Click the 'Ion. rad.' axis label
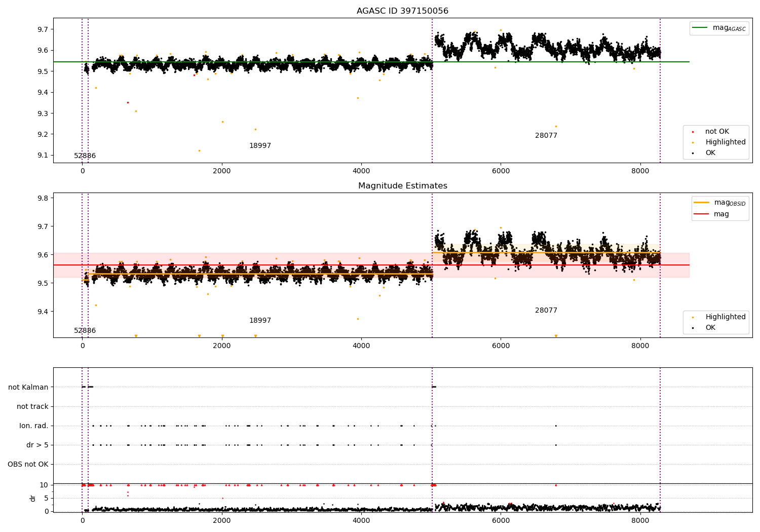Image resolution: width=760 pixels, height=532 pixels. pyautogui.click(x=34, y=426)
